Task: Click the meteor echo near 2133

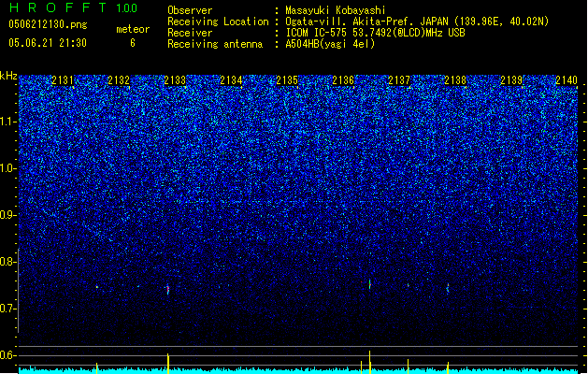Action: click(x=168, y=289)
